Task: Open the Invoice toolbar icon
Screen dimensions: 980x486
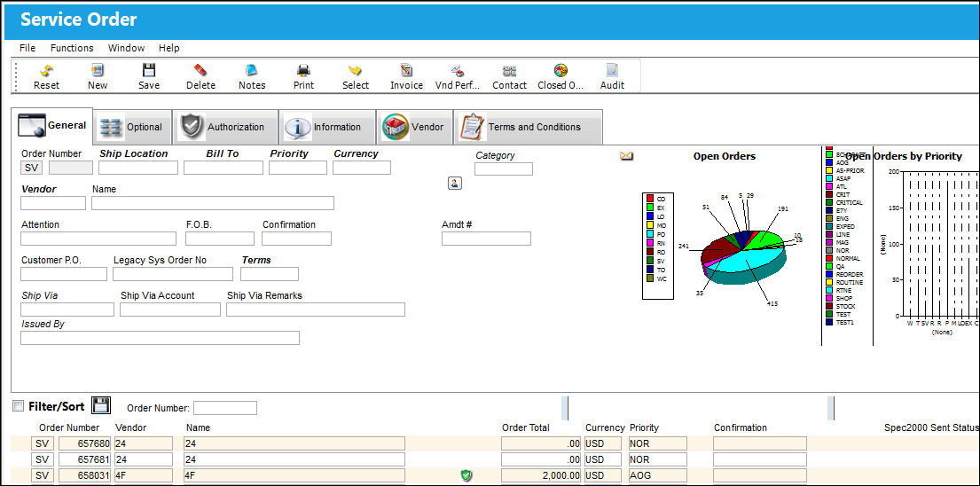Action: [407, 71]
